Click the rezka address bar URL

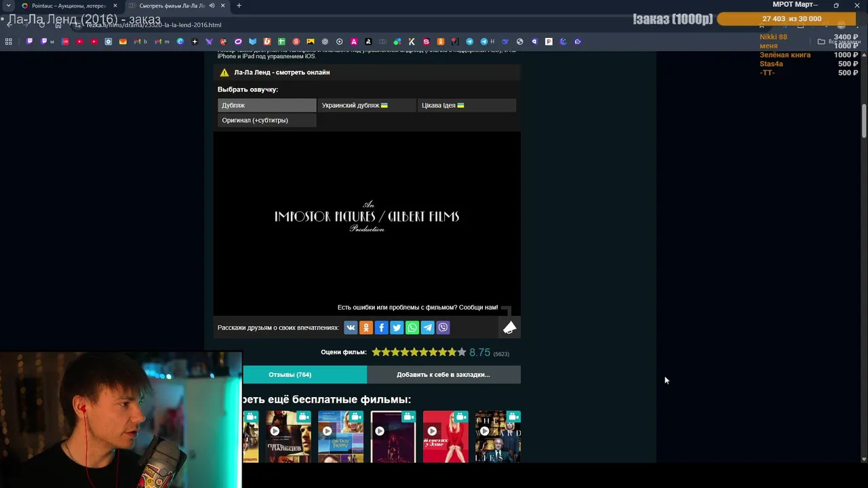[x=154, y=25]
